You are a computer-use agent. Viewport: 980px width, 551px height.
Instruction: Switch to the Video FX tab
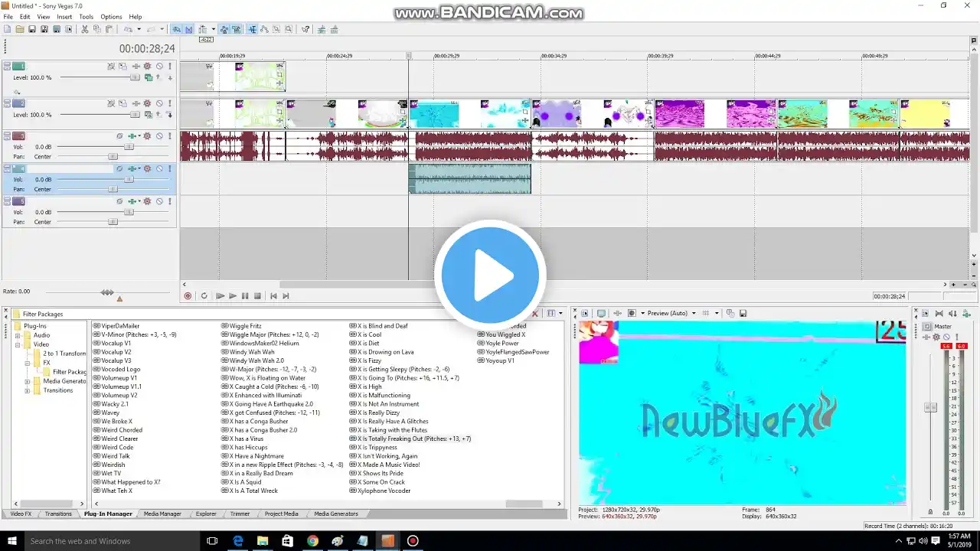click(x=21, y=514)
